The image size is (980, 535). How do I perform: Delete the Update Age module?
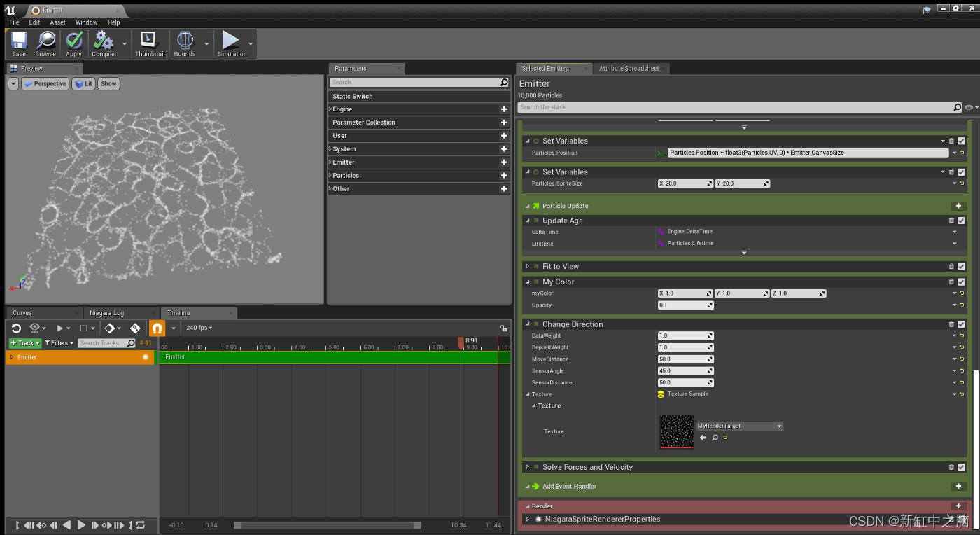pos(951,221)
